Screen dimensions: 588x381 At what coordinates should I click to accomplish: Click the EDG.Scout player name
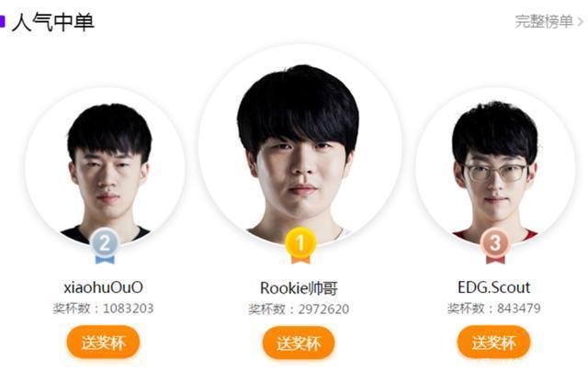[494, 287]
